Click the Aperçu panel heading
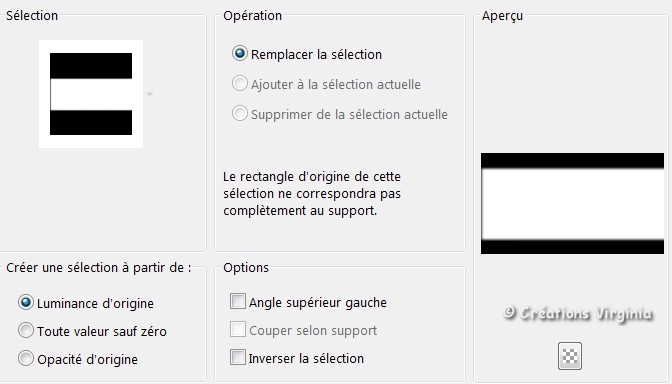Viewport: 672px width, 384px height. click(x=502, y=16)
